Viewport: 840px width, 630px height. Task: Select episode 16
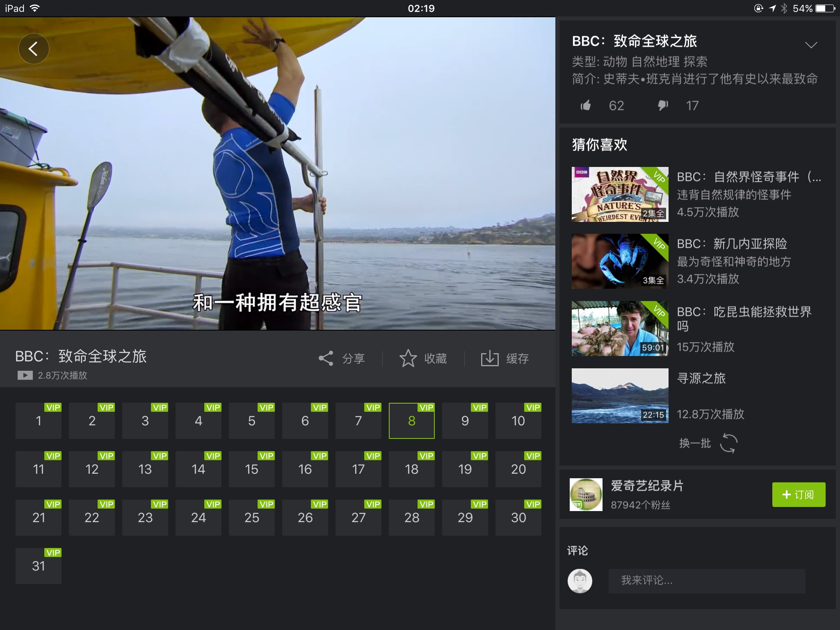305,469
